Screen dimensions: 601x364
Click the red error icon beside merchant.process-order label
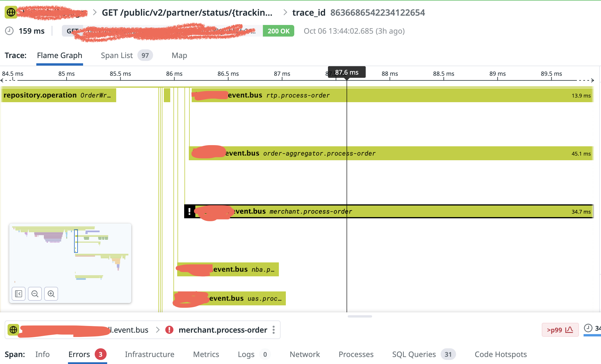pos(169,330)
